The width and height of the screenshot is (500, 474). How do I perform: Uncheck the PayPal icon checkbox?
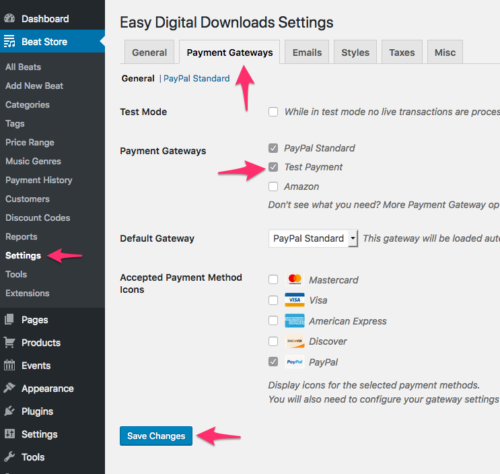[x=273, y=362]
